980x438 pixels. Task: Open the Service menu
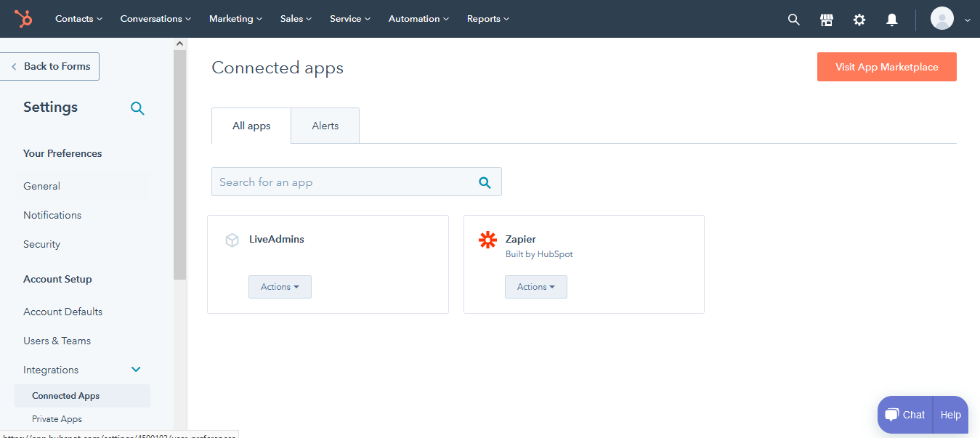pyautogui.click(x=350, y=19)
